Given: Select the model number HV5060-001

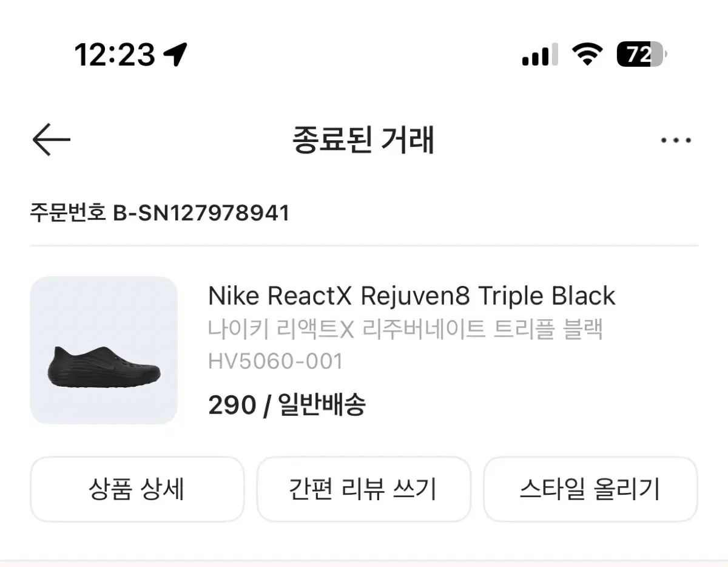Looking at the screenshot, I should [x=275, y=362].
